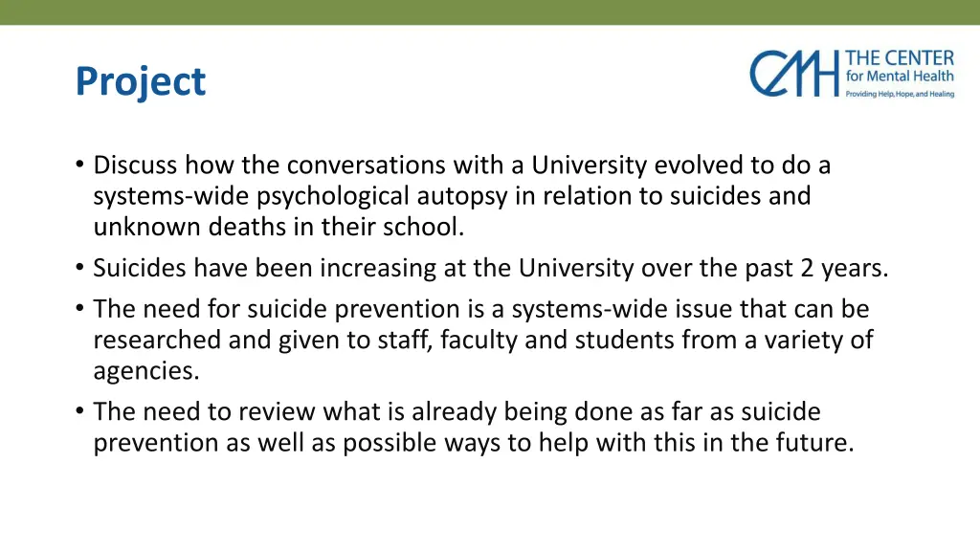This screenshot has height=551, width=980.
Task: Click the "for Mental Health" logo text
Action: tap(900, 77)
